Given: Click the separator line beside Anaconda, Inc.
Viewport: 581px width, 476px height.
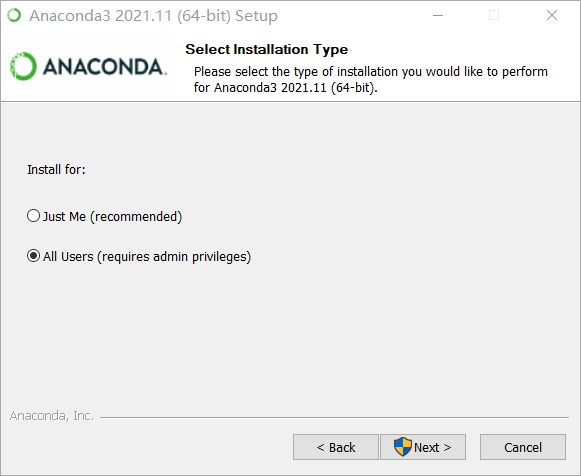Looking at the screenshot, I should 334,417.
